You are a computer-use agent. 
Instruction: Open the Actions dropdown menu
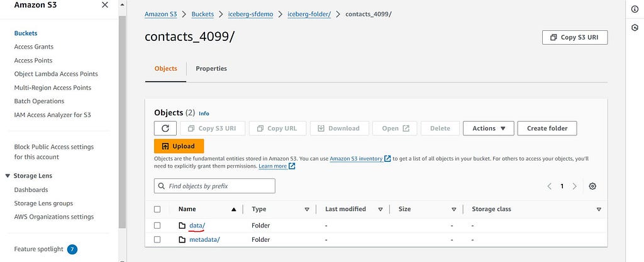tap(488, 128)
